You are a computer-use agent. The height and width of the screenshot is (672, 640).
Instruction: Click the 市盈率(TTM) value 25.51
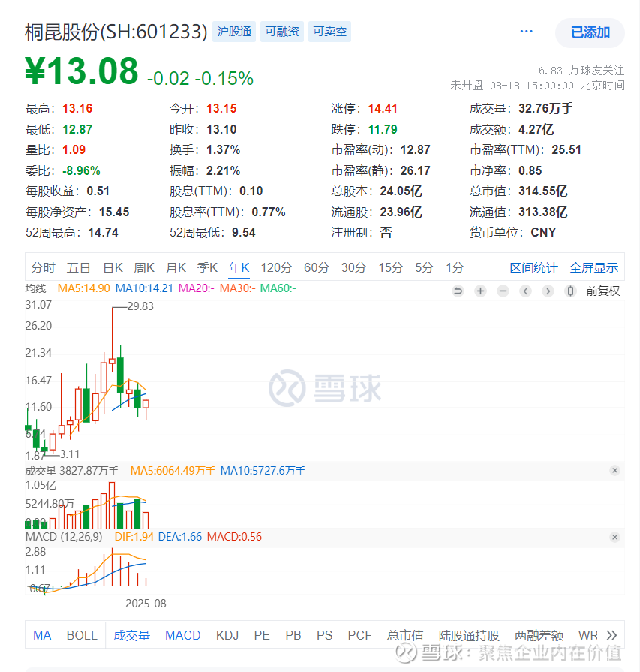(566, 150)
